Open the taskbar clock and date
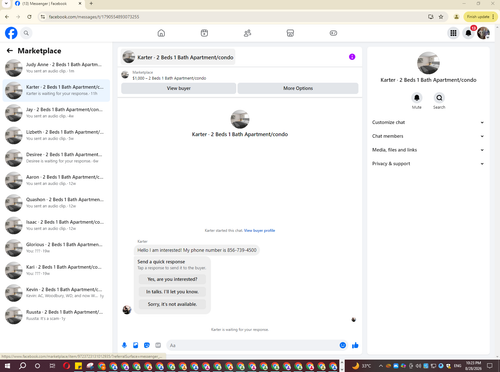The height and width of the screenshot is (372, 500). (473, 366)
